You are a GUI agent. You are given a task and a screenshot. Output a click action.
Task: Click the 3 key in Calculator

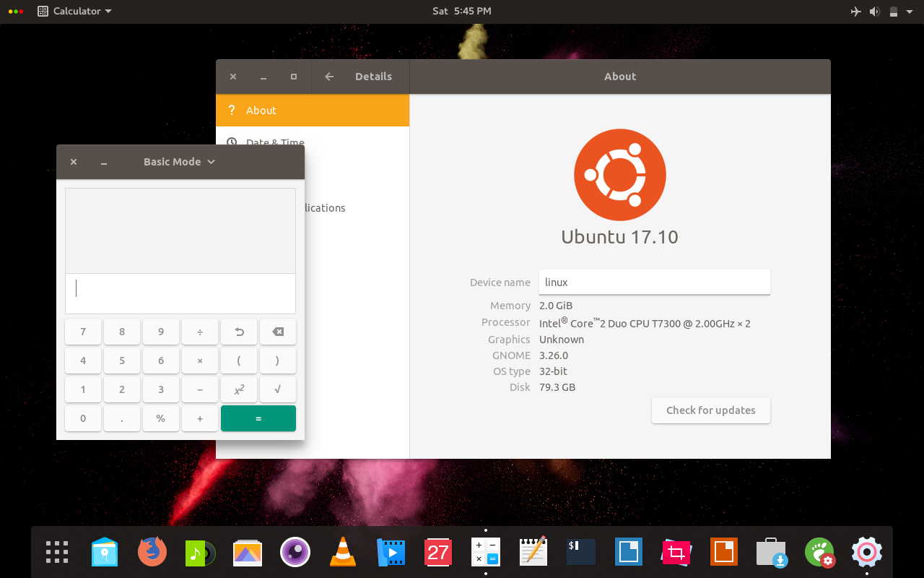pyautogui.click(x=161, y=389)
